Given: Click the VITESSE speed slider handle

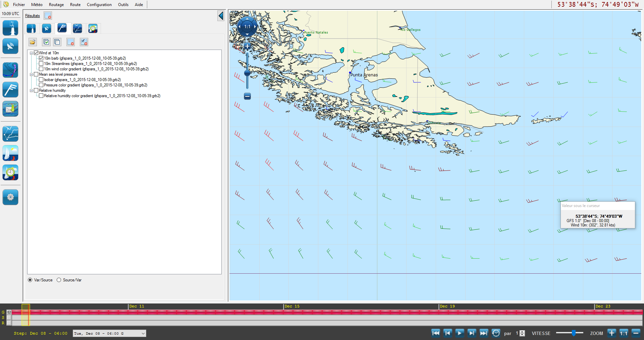Looking at the screenshot, I should pyautogui.click(x=574, y=333).
